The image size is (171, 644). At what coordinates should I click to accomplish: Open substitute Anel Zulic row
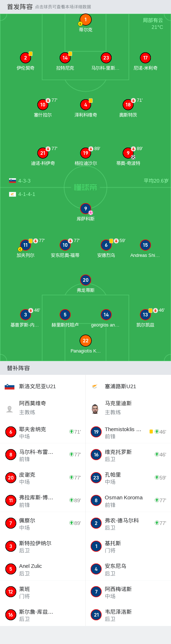(x=43, y=569)
